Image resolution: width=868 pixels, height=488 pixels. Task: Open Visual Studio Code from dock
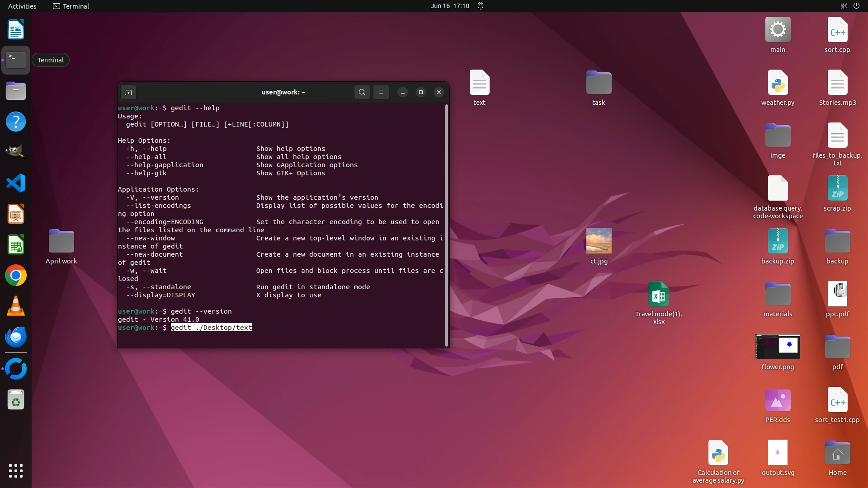click(16, 183)
